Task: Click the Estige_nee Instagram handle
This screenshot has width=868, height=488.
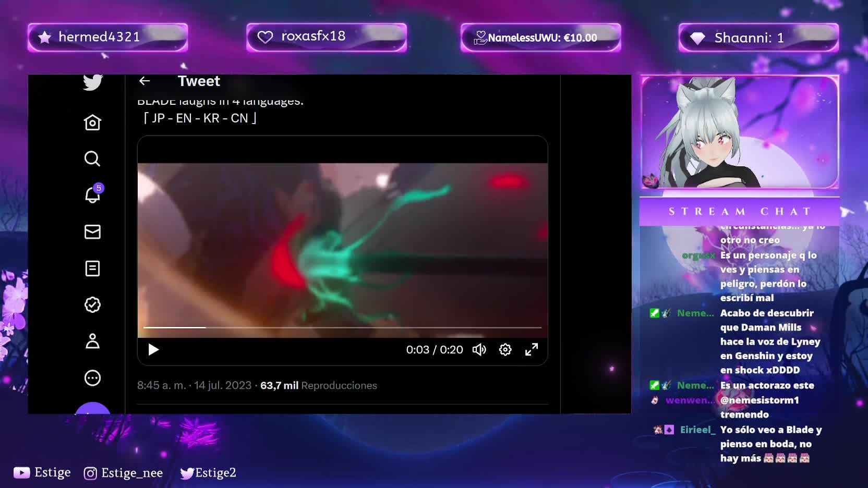Action: [x=132, y=473]
